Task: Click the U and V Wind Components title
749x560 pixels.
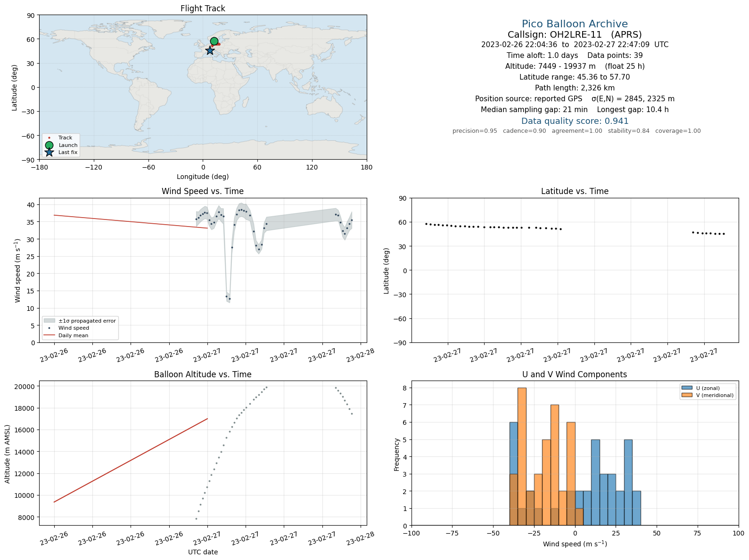Action: point(575,374)
